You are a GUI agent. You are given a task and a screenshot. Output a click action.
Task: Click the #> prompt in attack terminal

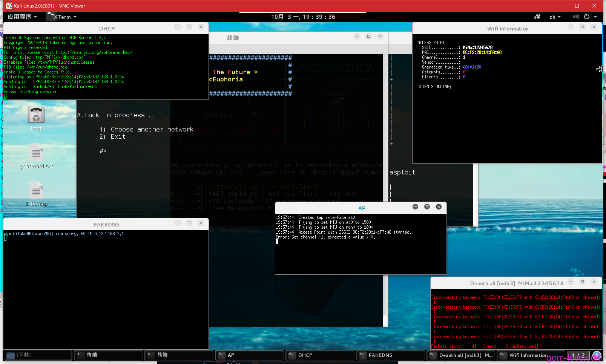point(103,151)
